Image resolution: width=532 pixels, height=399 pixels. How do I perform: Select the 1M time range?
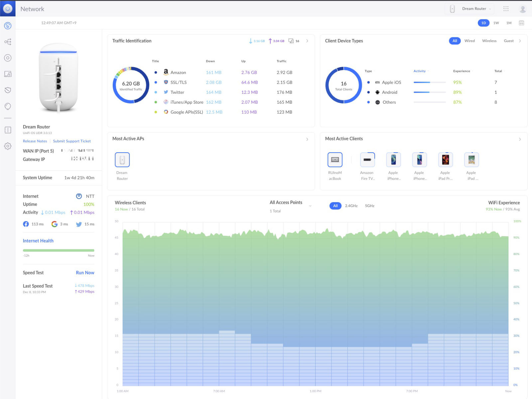[x=509, y=23]
